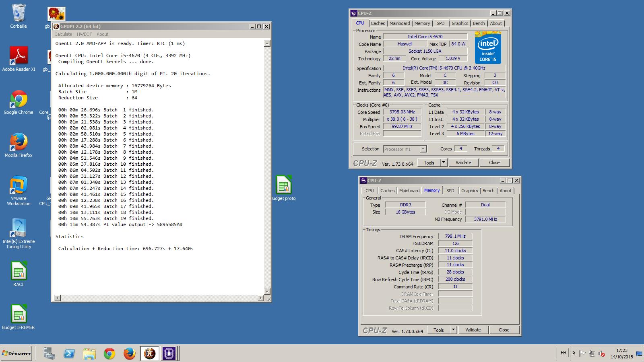Image resolution: width=644 pixels, height=362 pixels.
Task: Switch to Mainboard tab in top CPU-Z
Action: coord(400,23)
